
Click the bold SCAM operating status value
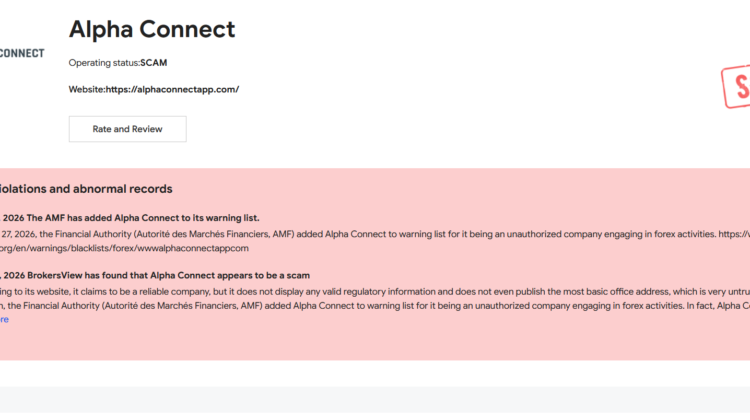(x=154, y=63)
